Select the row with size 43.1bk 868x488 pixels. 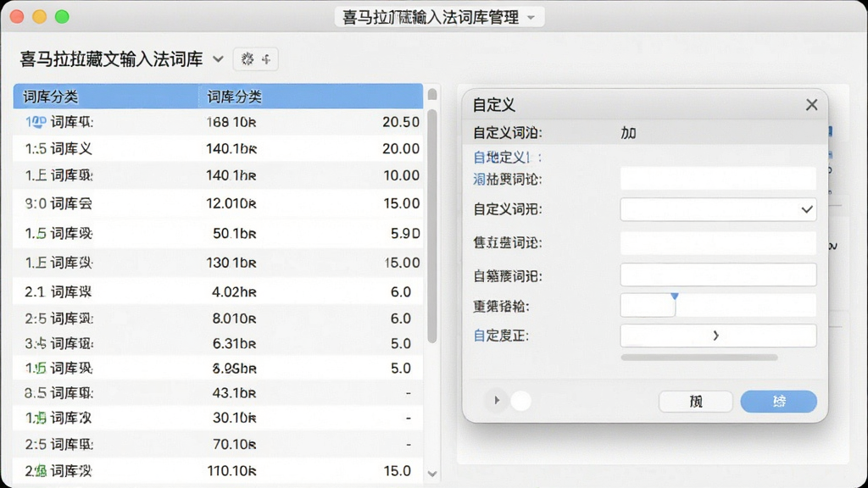click(218, 393)
